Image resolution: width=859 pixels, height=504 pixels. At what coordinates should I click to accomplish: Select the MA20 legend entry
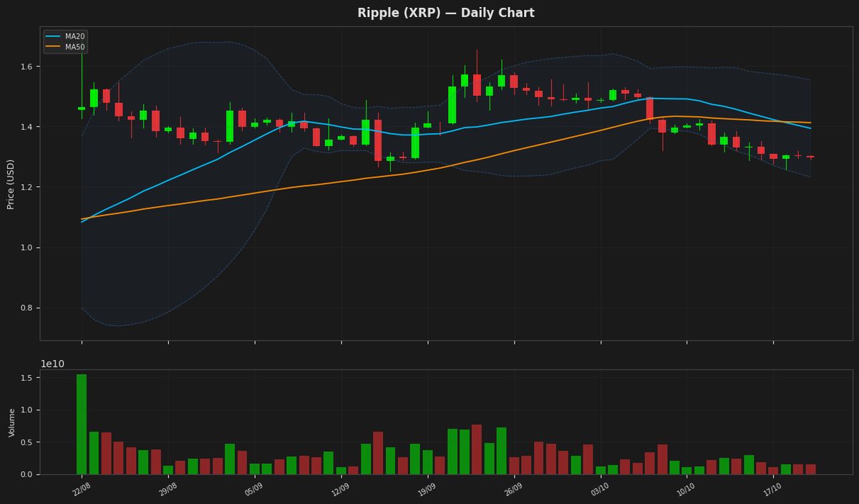67,36
